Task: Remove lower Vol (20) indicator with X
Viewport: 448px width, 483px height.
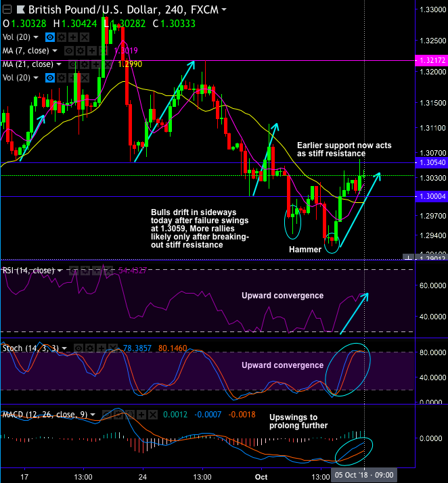Action: tap(85, 78)
